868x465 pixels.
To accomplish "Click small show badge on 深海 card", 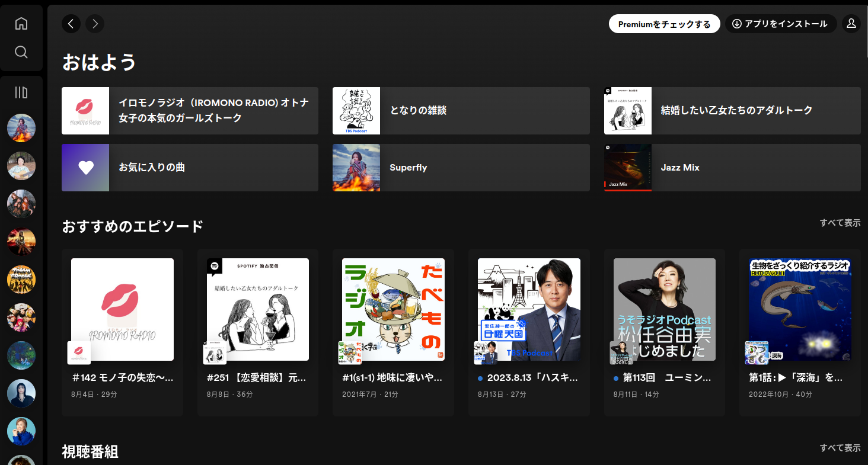I will pyautogui.click(x=757, y=353).
